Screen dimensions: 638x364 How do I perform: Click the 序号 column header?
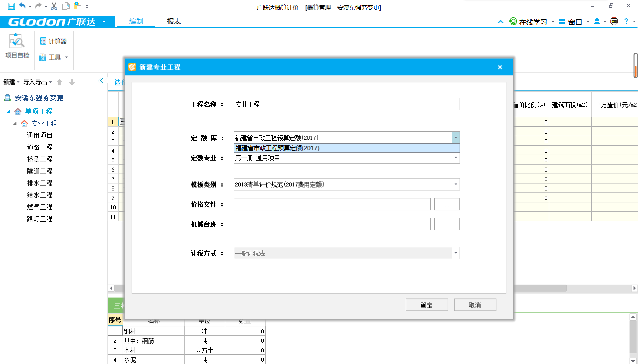coord(115,320)
